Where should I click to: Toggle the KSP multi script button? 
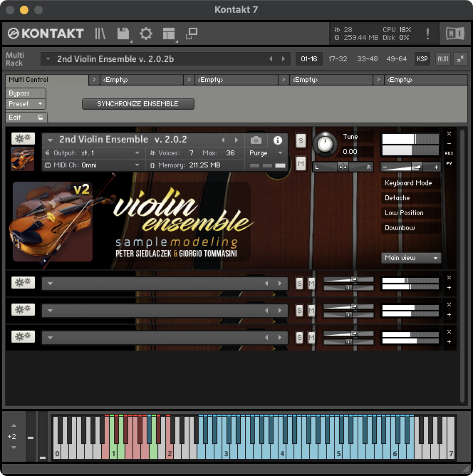422,59
